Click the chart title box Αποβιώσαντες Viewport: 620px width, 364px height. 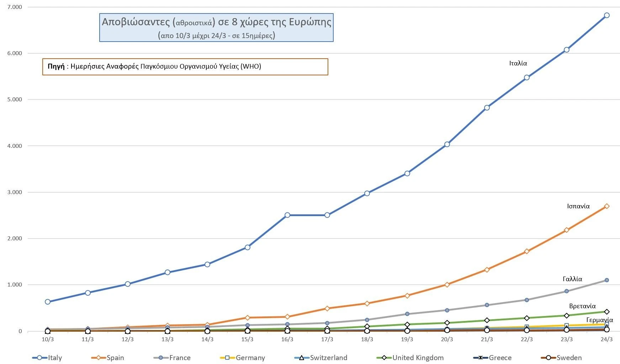click(x=216, y=27)
